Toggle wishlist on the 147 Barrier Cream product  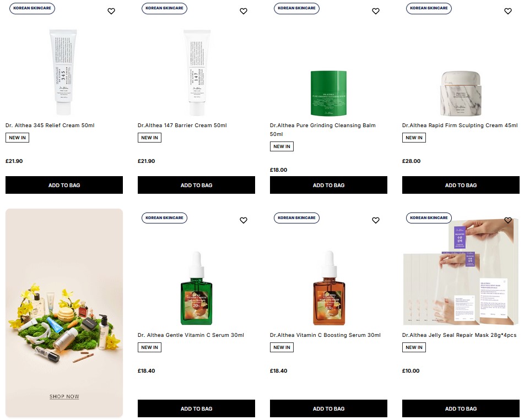243,10
